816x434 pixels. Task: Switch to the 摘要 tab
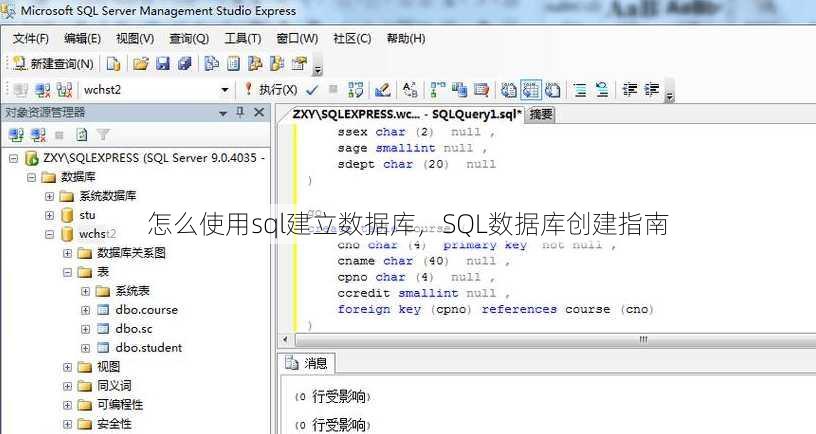(x=541, y=114)
